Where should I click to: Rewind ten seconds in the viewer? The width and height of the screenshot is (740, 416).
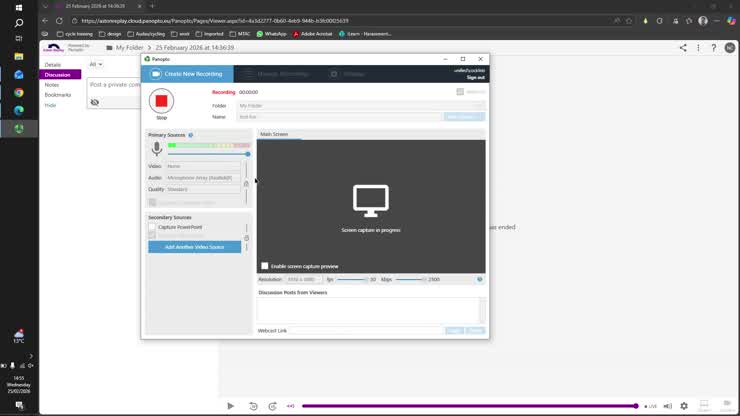coord(253,406)
